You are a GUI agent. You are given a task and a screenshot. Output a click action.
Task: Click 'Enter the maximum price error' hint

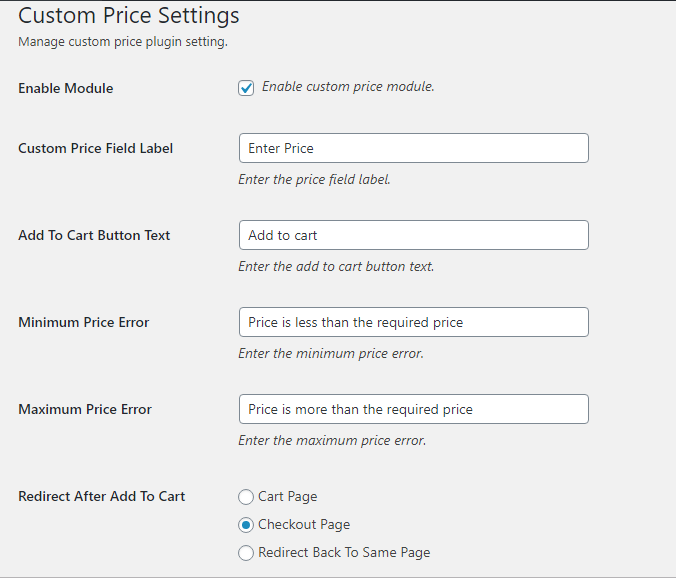point(332,441)
